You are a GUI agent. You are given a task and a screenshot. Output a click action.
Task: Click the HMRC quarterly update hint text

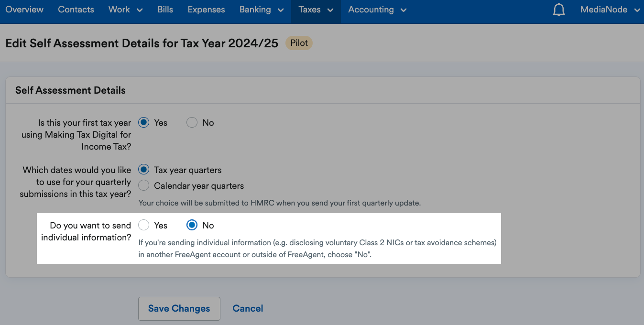(x=280, y=203)
